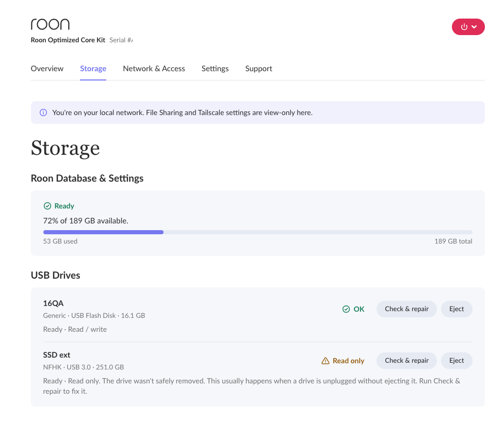This screenshot has height=435, width=504.
Task: Click the OK checkmark icon for 16QA
Action: [x=346, y=309]
